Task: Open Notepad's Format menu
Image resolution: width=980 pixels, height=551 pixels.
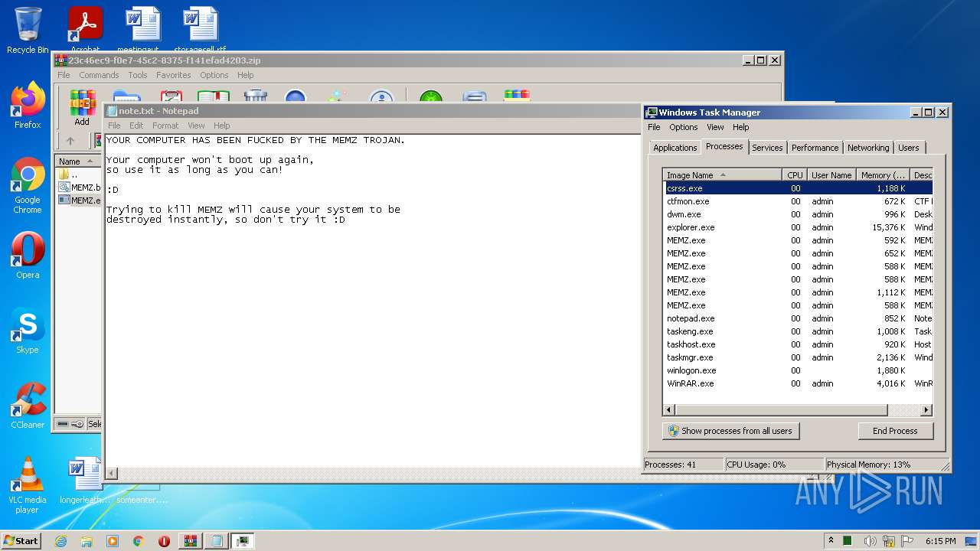Action: pos(165,126)
